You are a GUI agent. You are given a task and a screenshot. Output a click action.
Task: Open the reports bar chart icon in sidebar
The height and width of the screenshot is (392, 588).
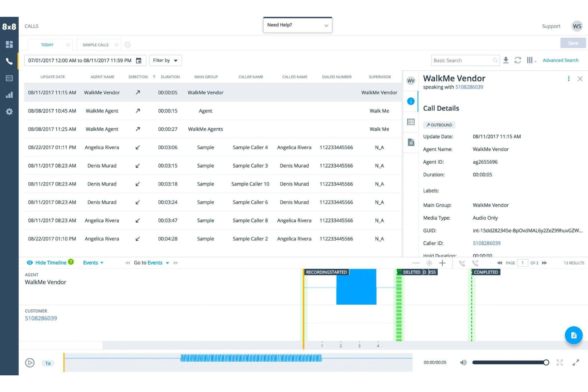[x=9, y=95]
